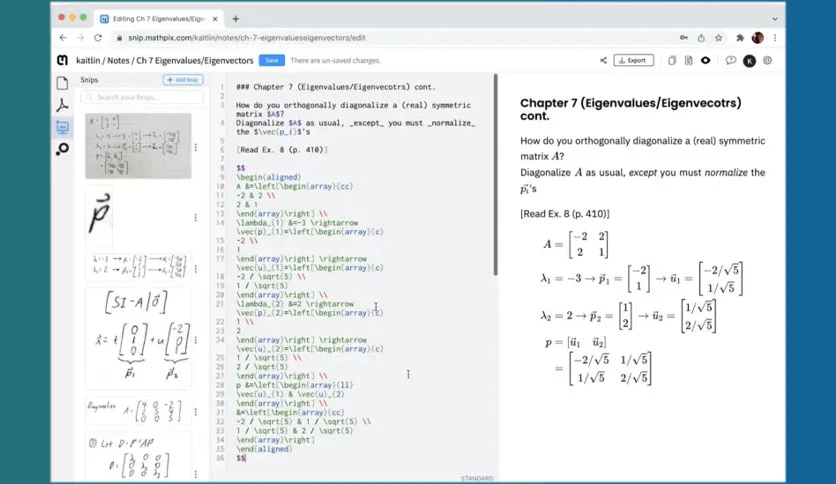
Task: Click the Save button
Action: coord(272,60)
